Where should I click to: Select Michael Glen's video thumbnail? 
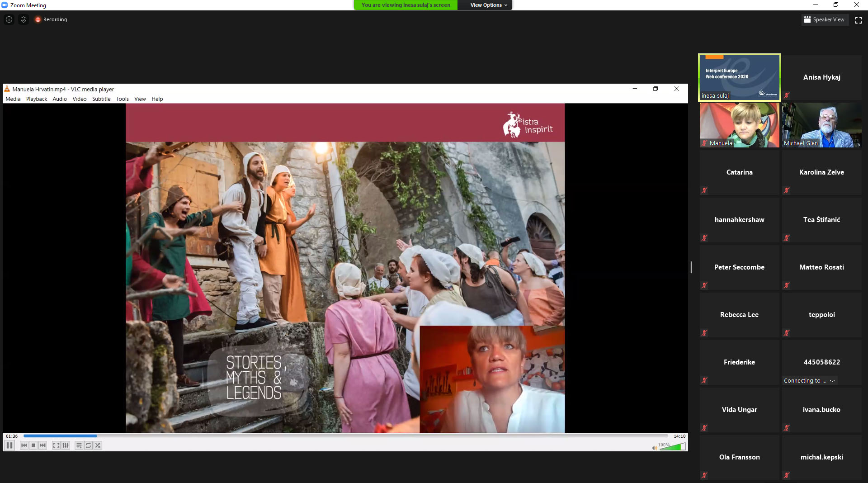tap(821, 125)
